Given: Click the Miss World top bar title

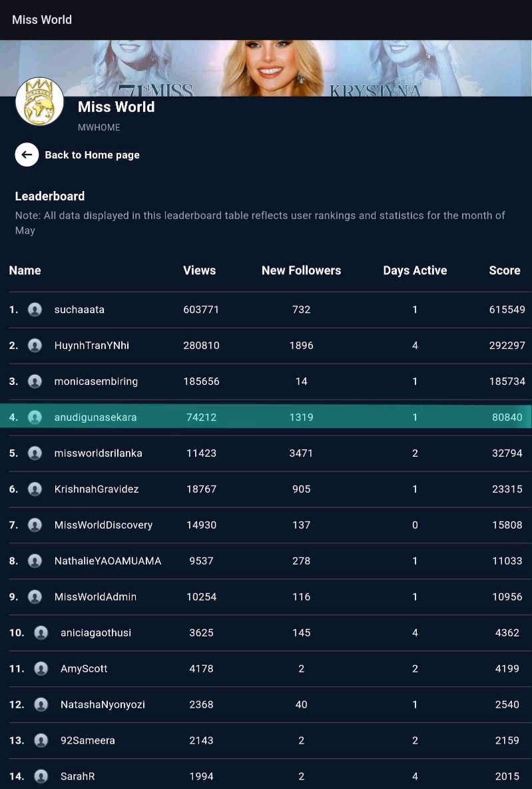Looking at the screenshot, I should [42, 19].
